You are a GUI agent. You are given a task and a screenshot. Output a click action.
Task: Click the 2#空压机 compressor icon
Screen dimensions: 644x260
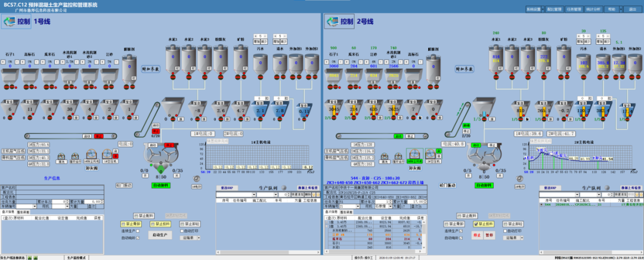(x=430, y=155)
